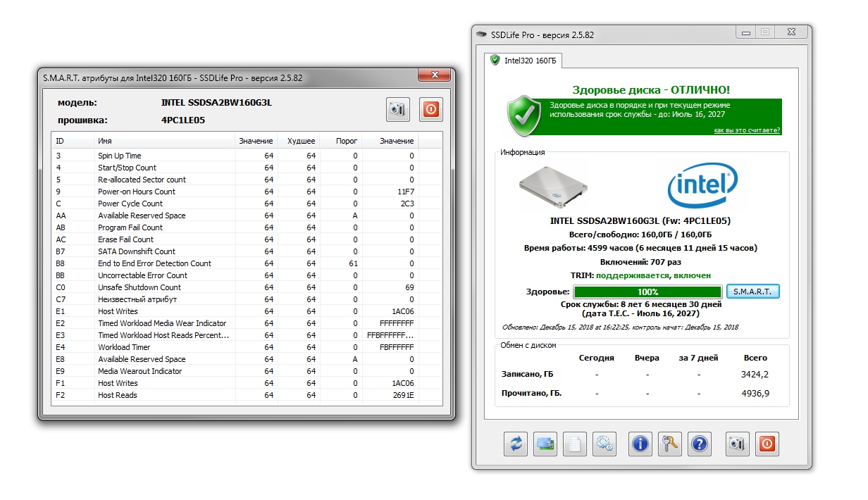The image size is (868, 500).
Task: Click the Порог column header
Action: point(341,141)
